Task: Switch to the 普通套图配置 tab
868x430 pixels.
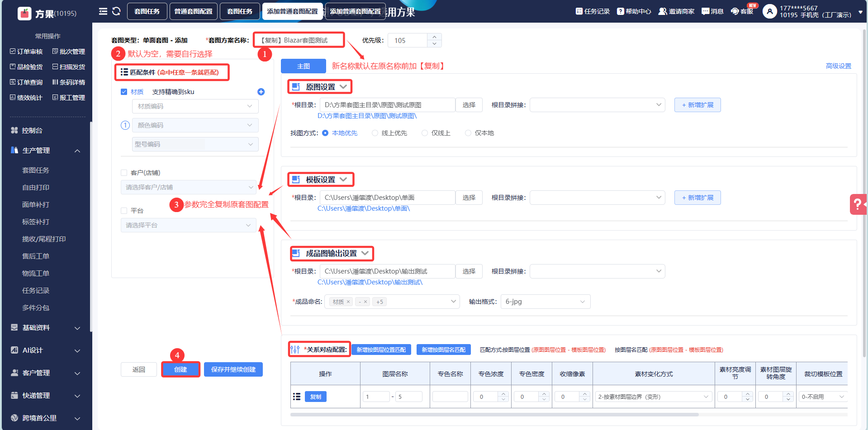Action: tap(194, 11)
